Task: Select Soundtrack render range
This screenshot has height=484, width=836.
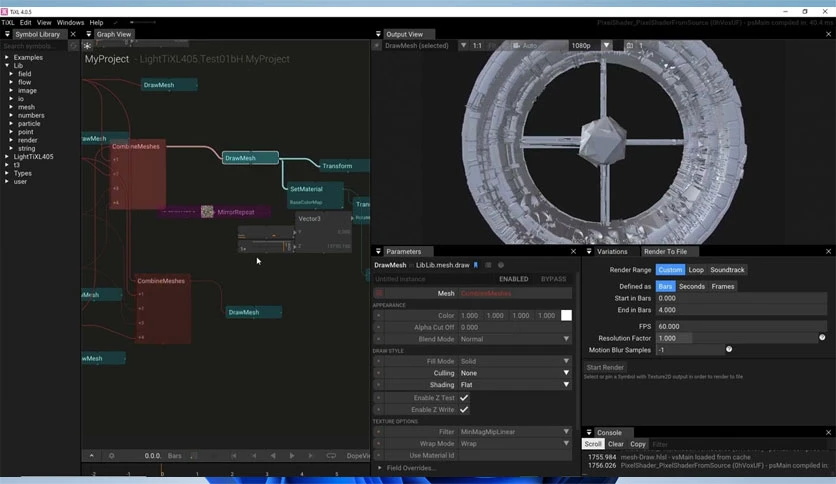Action: pyautogui.click(x=727, y=270)
